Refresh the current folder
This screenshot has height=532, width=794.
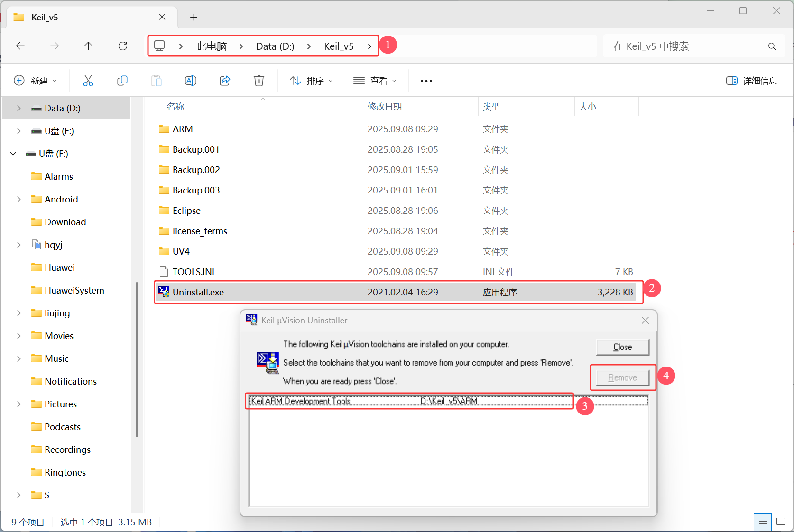pos(123,46)
